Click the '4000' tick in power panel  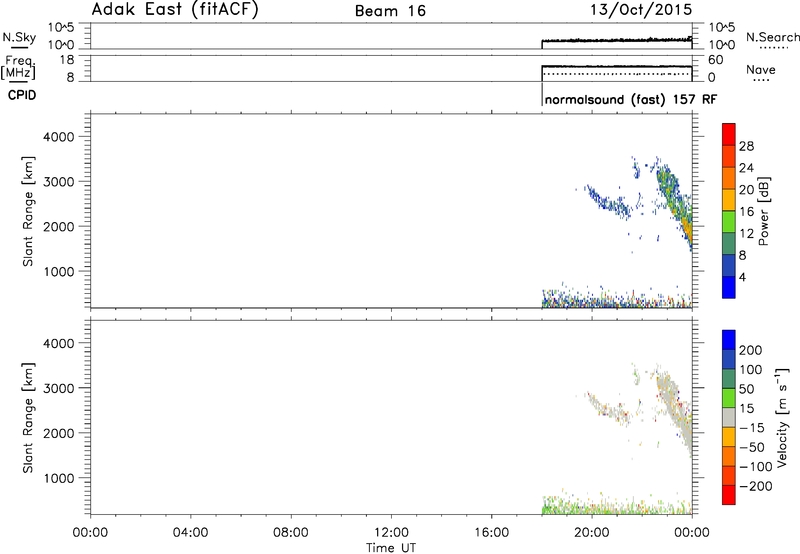pyautogui.click(x=59, y=137)
